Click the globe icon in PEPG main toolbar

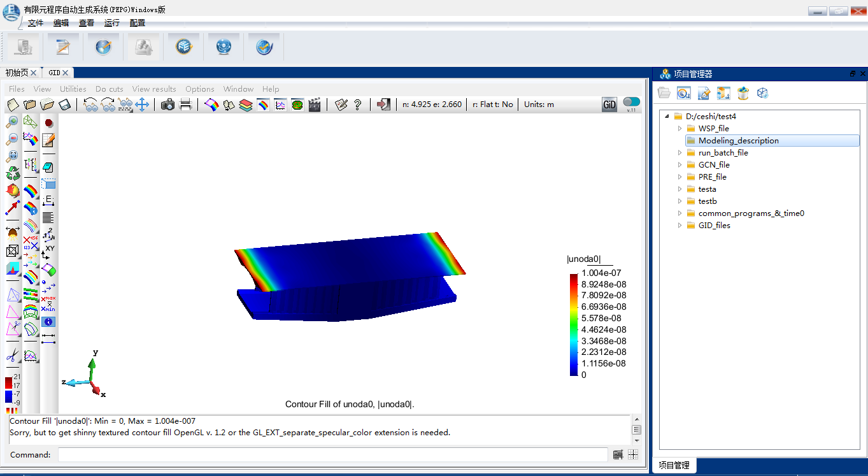pos(103,47)
